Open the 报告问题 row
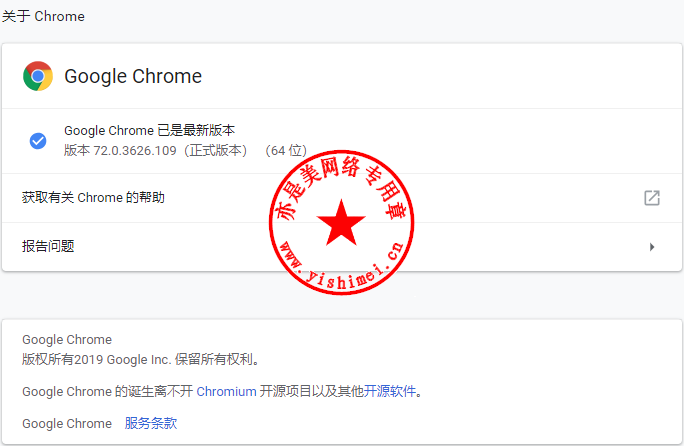This screenshot has width=684, height=446. pos(342,247)
